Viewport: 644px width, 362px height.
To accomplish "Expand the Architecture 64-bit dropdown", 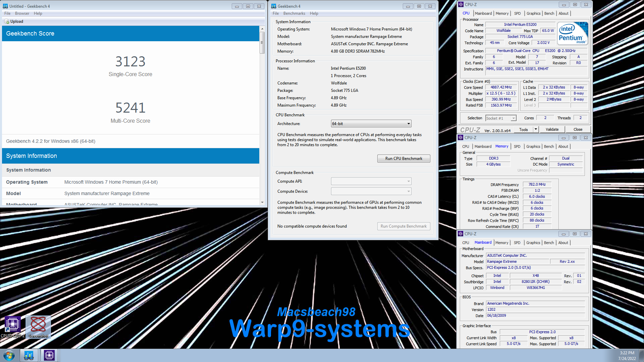I will click(371, 124).
